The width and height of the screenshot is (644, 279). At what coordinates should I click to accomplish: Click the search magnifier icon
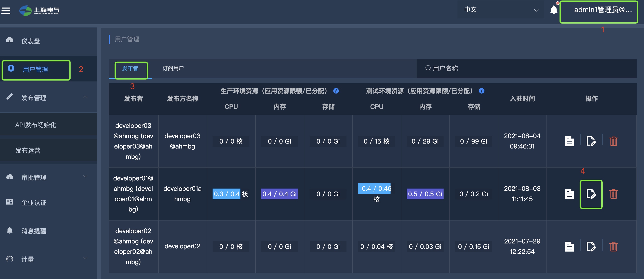(428, 68)
